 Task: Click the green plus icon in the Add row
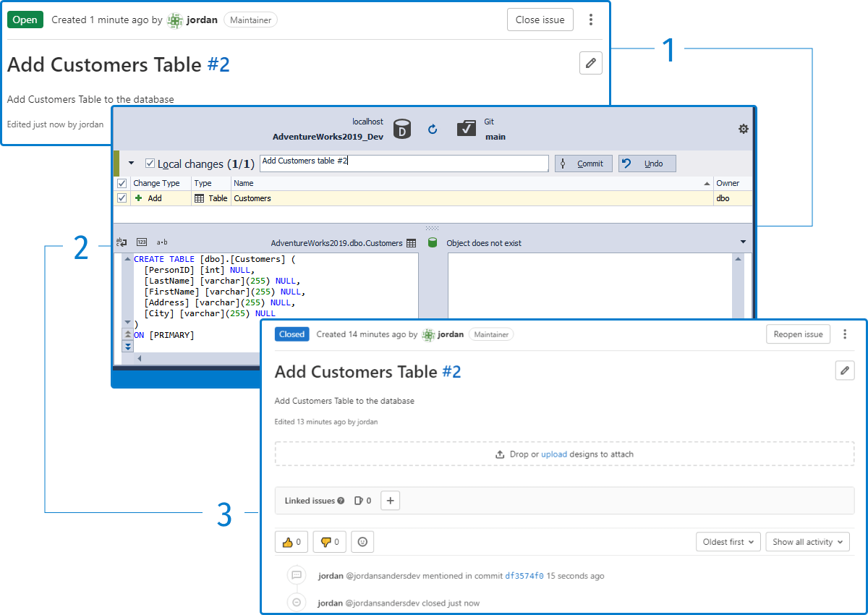[138, 198]
